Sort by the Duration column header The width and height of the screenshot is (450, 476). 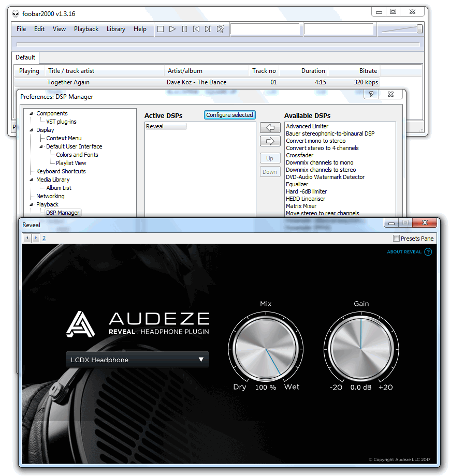[303, 71]
